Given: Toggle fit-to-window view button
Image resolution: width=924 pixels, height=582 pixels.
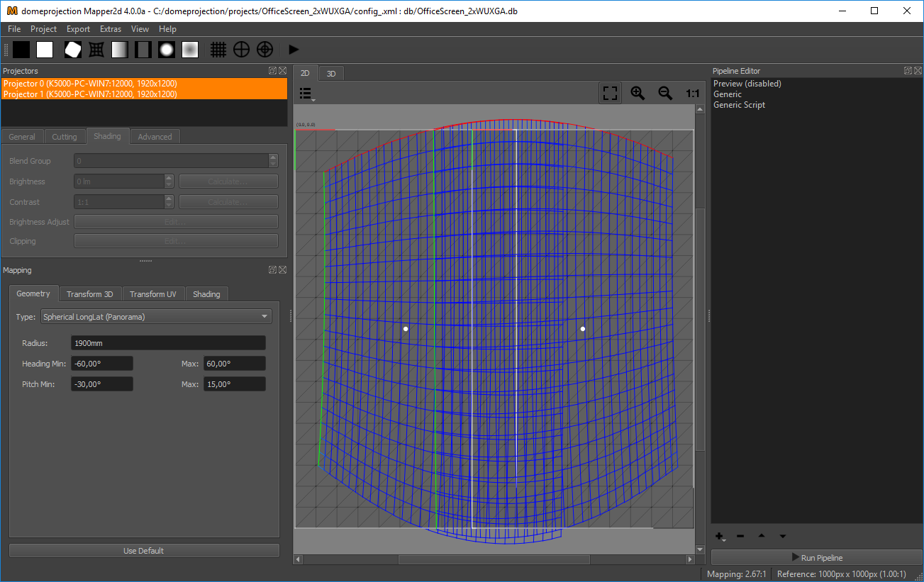Looking at the screenshot, I should coord(610,94).
